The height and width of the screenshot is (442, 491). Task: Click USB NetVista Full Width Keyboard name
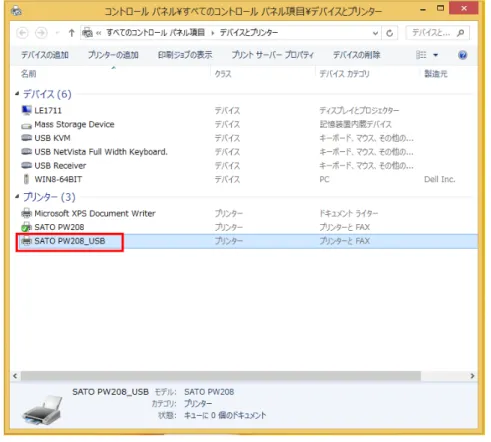101,152
